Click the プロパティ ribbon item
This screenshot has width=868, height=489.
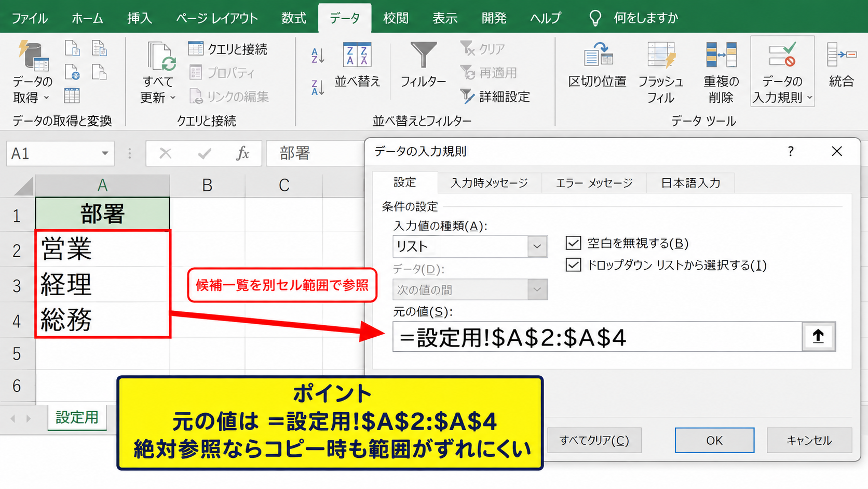pyautogui.click(x=222, y=73)
